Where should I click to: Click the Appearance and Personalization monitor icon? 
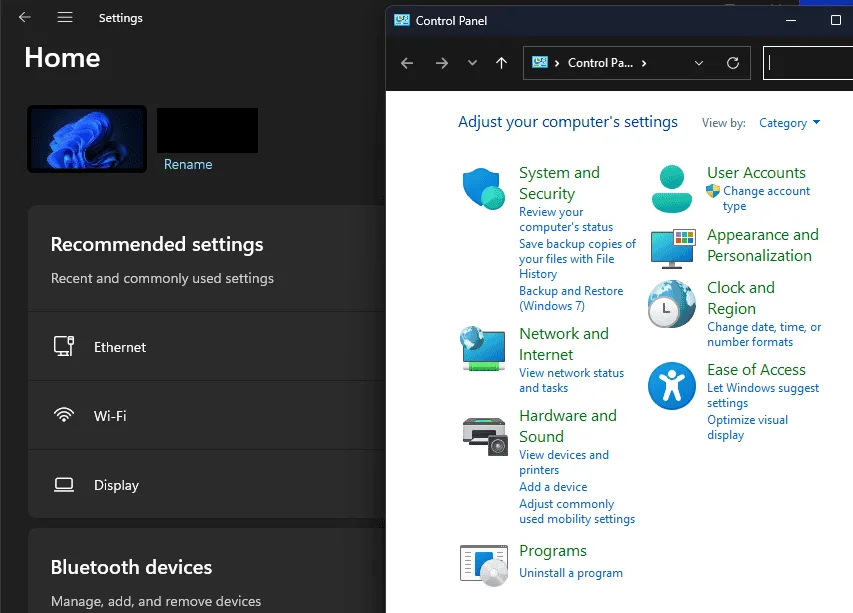point(673,249)
